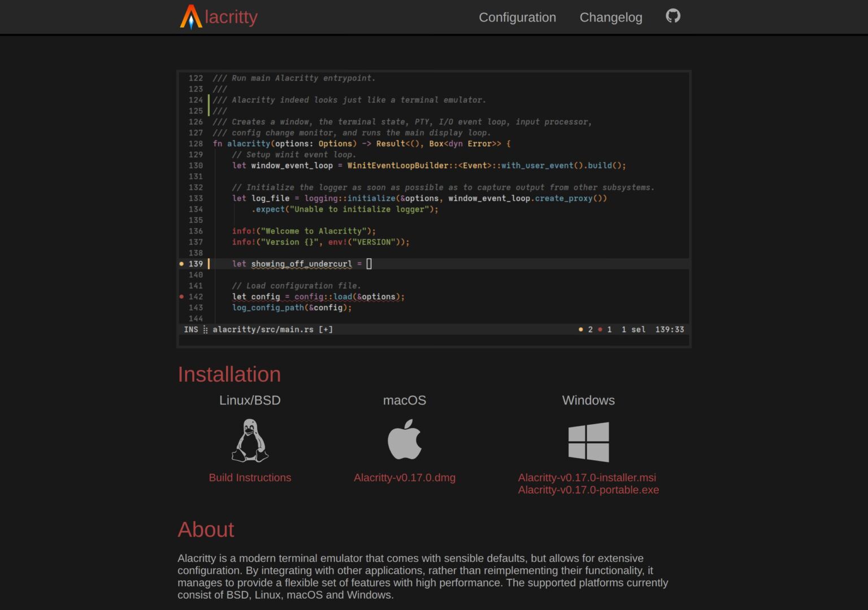This screenshot has height=610, width=868.
Task: Click the INS mode indicator in status bar
Action: click(x=191, y=329)
